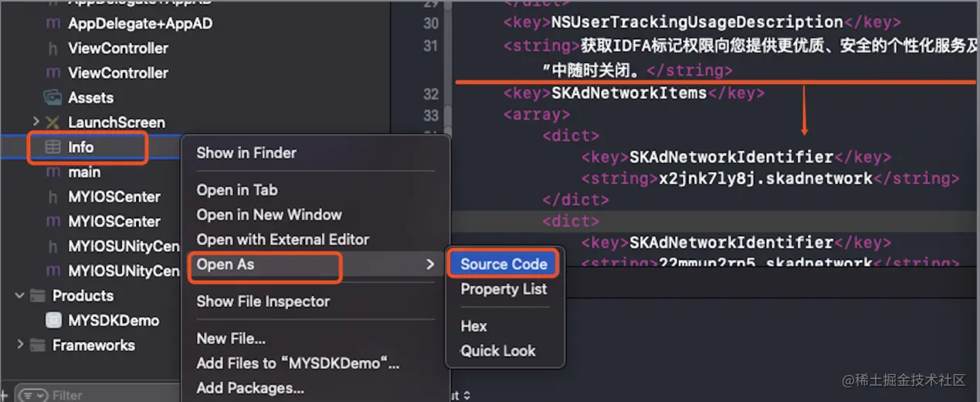Expand the Frameworks group

[20, 345]
